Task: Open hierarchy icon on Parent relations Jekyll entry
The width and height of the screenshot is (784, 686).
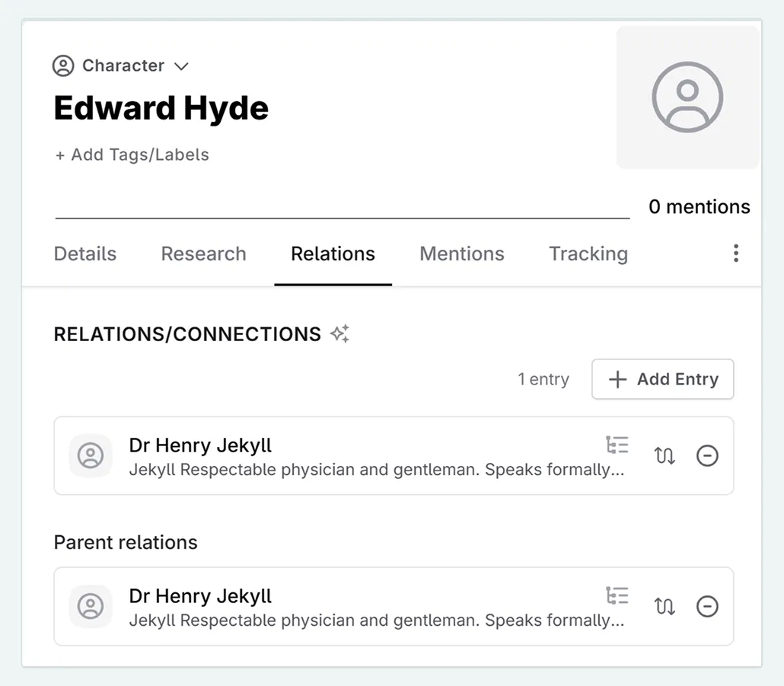Action: click(x=617, y=595)
